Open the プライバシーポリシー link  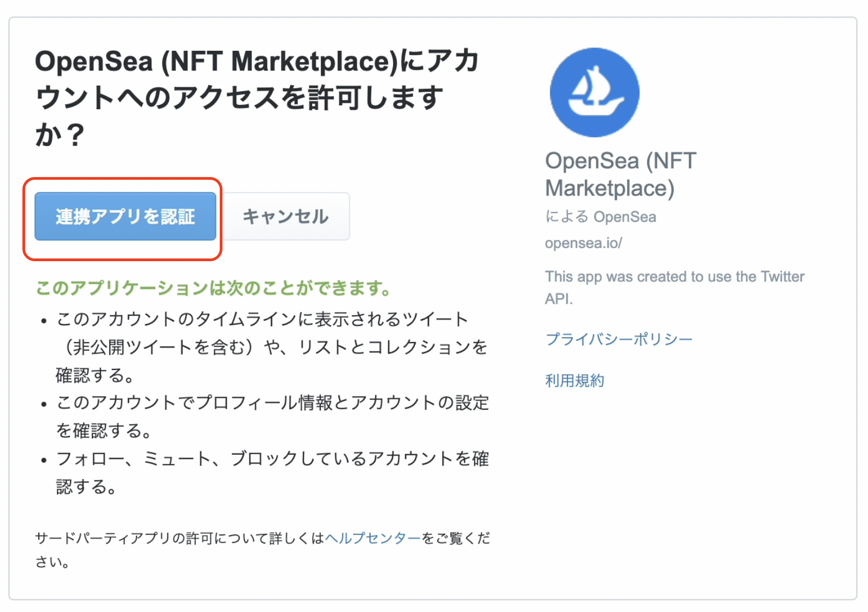[619, 339]
